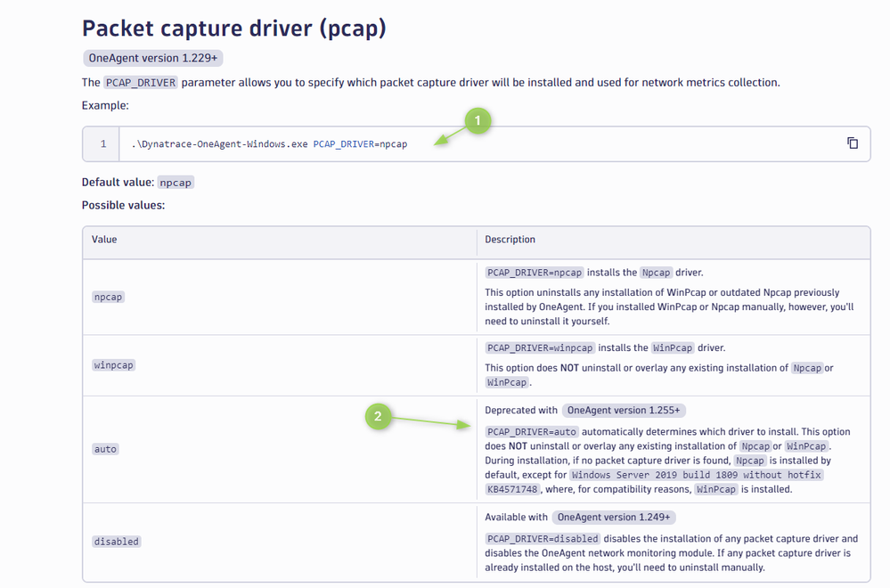Select the auto value in the table
The height and width of the screenshot is (588, 890).
[x=105, y=449]
